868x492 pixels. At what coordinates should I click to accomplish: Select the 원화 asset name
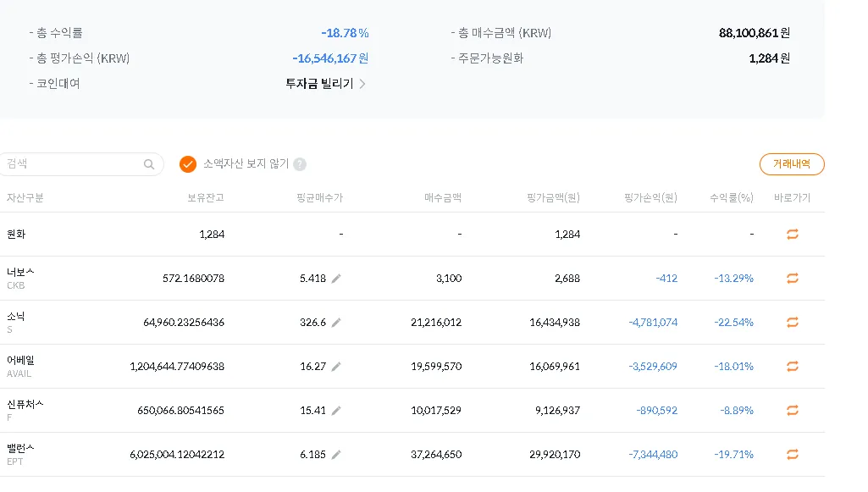point(16,234)
